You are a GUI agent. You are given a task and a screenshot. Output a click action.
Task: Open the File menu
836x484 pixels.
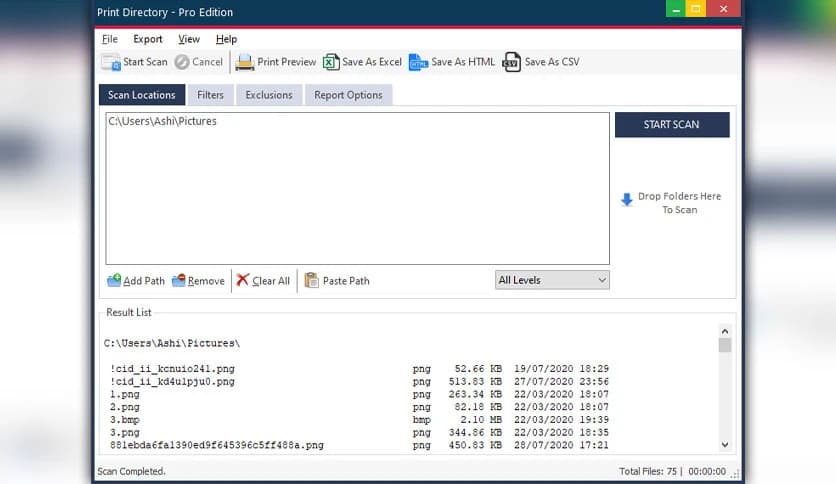tap(110, 39)
